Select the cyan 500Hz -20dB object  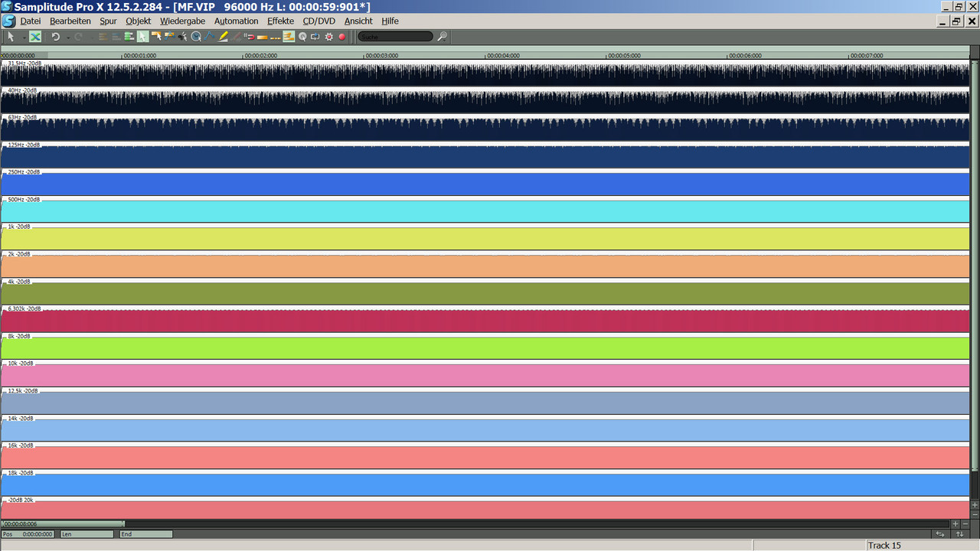tap(485, 210)
